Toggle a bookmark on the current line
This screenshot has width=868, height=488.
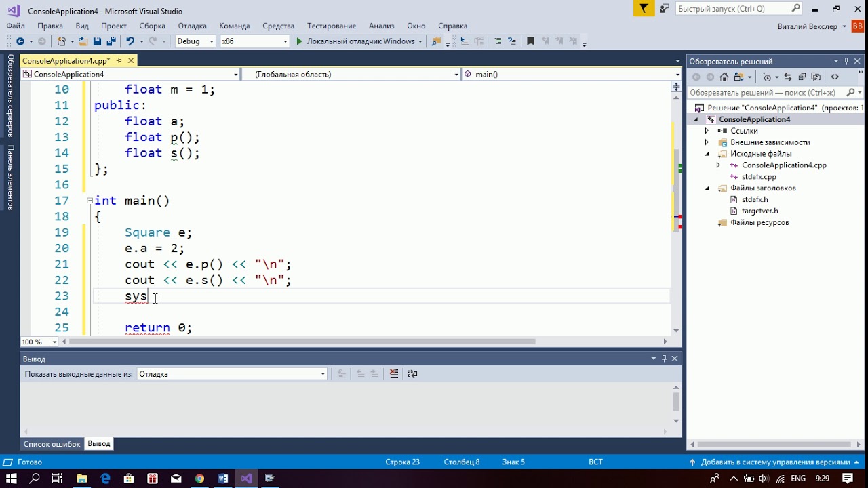530,41
